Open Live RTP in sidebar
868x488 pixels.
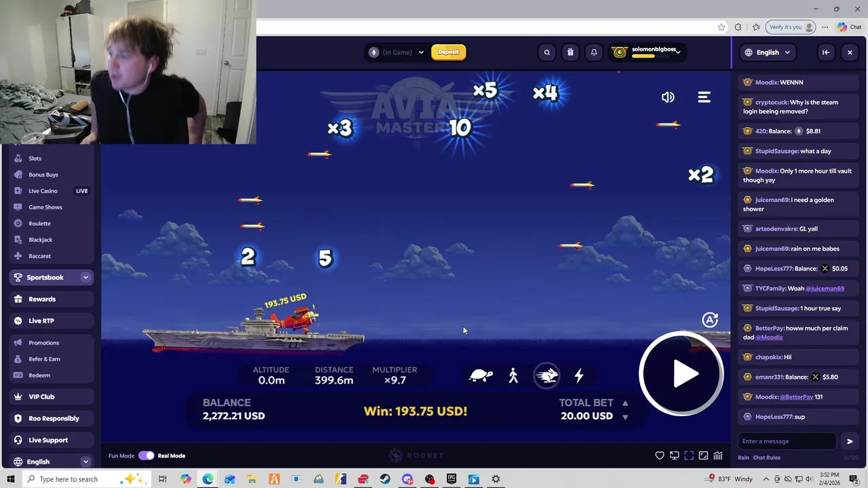point(52,321)
